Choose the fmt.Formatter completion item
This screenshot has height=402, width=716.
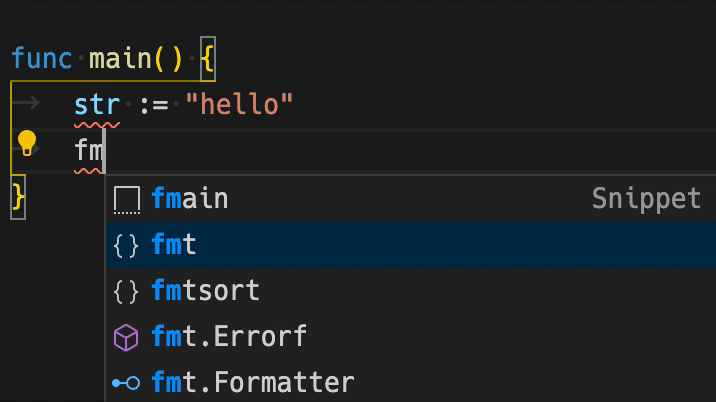click(253, 383)
